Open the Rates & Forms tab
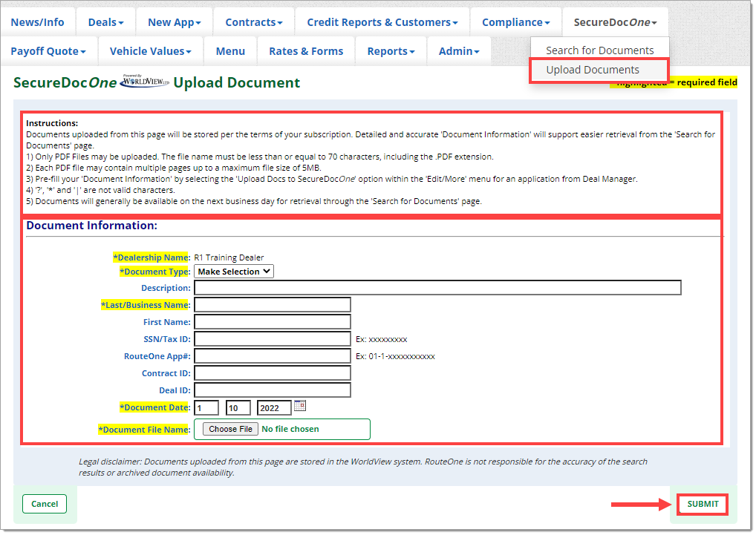The width and height of the screenshot is (756, 535). pos(306,51)
